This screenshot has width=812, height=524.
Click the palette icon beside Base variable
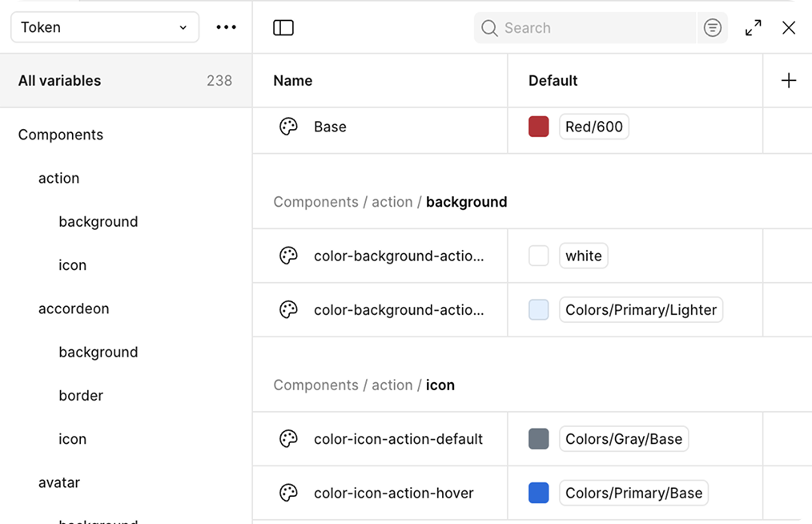tap(288, 127)
